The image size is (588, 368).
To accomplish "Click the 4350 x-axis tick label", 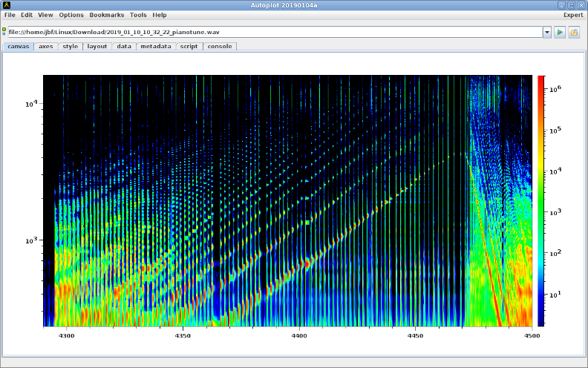I will [183, 336].
